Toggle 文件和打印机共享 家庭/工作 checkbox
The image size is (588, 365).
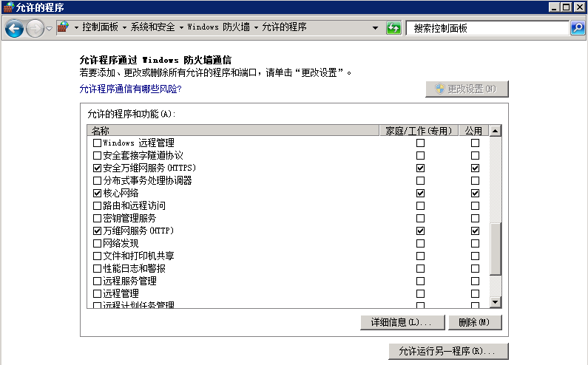(420, 256)
